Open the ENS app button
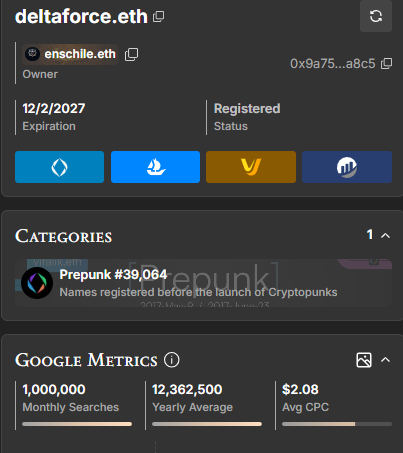 (x=59, y=167)
